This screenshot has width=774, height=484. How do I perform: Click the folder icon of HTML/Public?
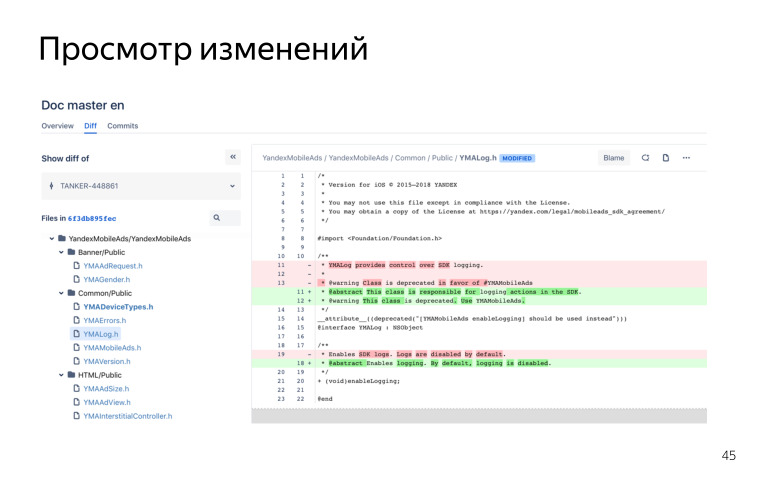[71, 375]
